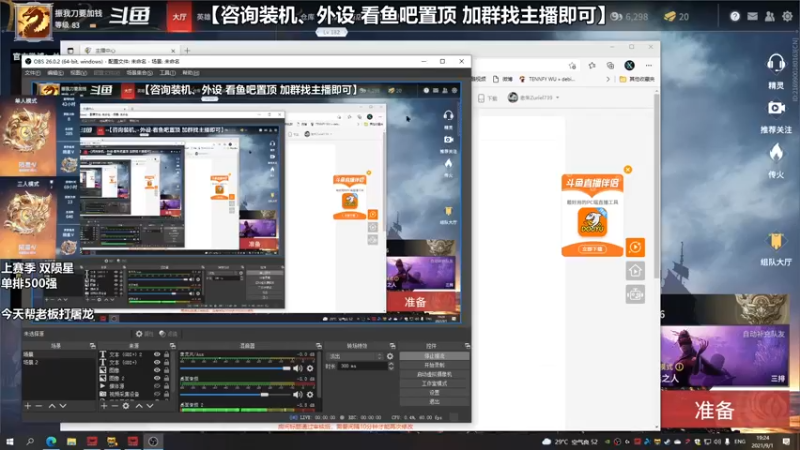
Task: Click 开始录制 button in OBS controls
Action: point(434,365)
